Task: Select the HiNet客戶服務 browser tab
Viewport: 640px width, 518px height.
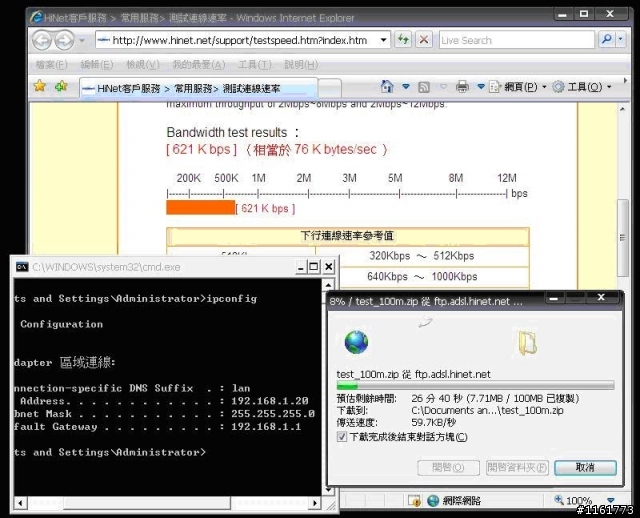Action: (x=198, y=89)
